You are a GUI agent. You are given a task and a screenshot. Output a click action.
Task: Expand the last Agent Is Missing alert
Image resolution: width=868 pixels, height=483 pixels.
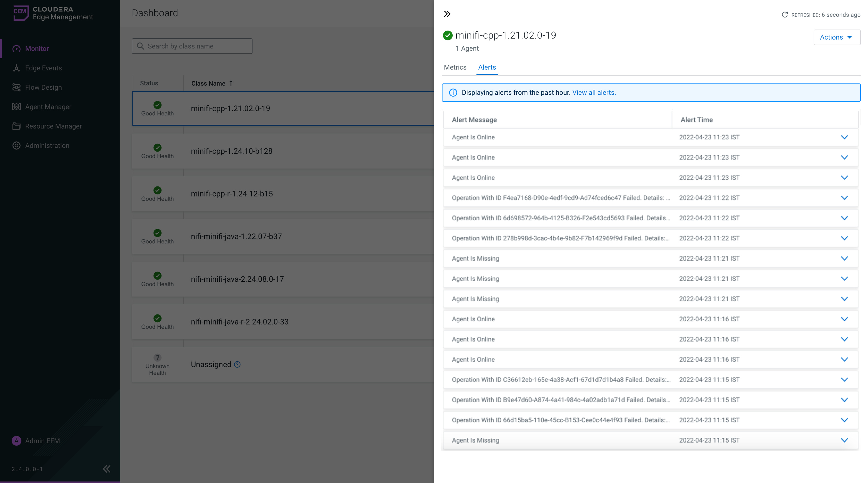[844, 440]
